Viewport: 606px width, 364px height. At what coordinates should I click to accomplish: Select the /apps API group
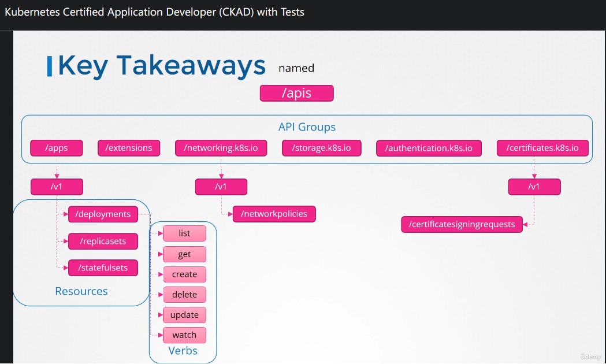[57, 148]
